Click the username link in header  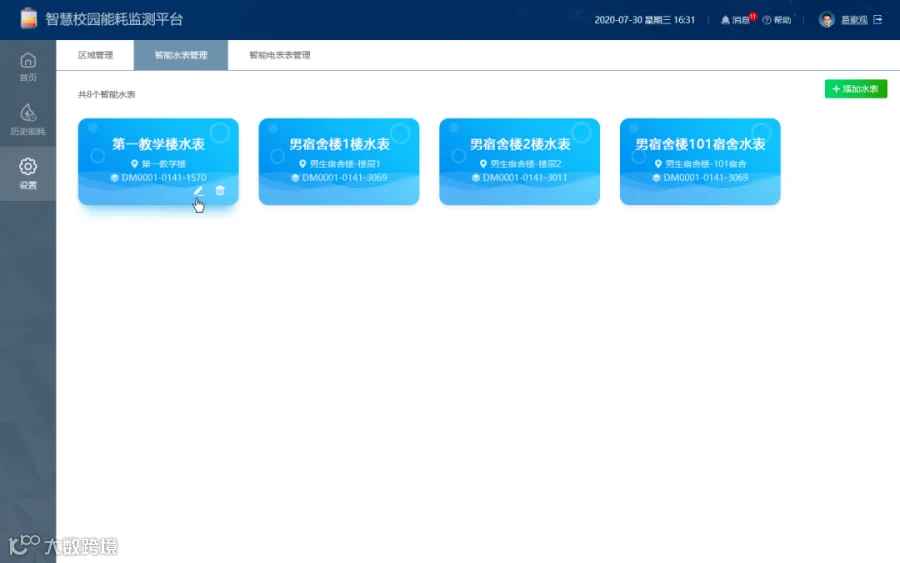tap(854, 20)
